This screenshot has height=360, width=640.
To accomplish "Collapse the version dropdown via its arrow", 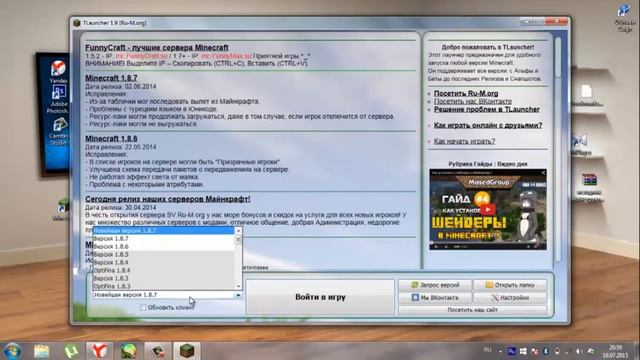I will click(x=238, y=295).
